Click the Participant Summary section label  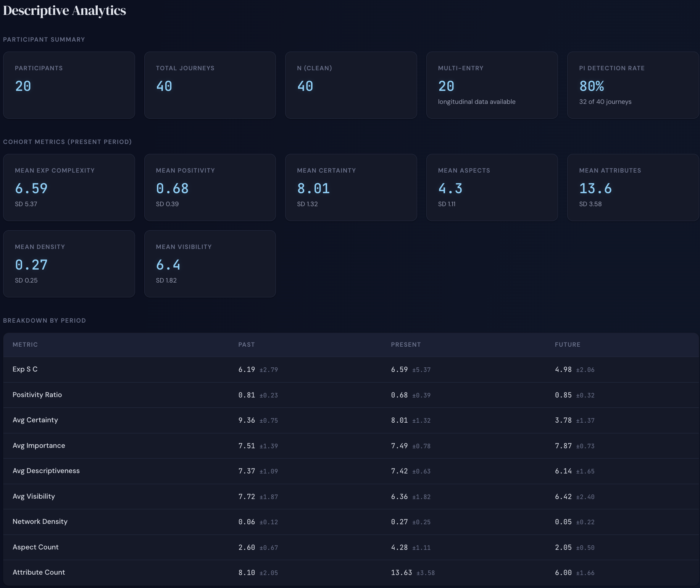tap(44, 40)
